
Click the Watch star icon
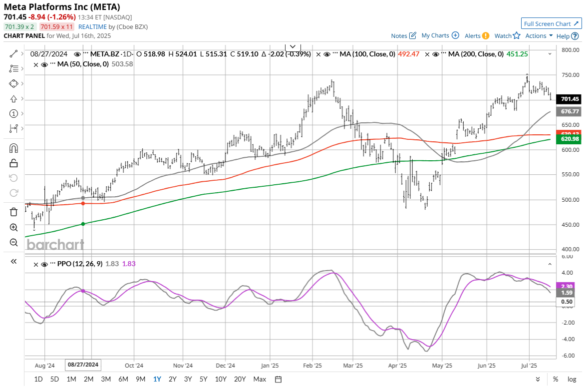pos(517,35)
